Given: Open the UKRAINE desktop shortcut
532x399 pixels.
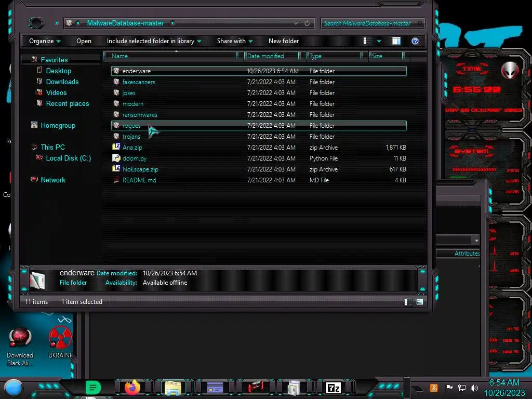Looking at the screenshot, I should coord(60,342).
